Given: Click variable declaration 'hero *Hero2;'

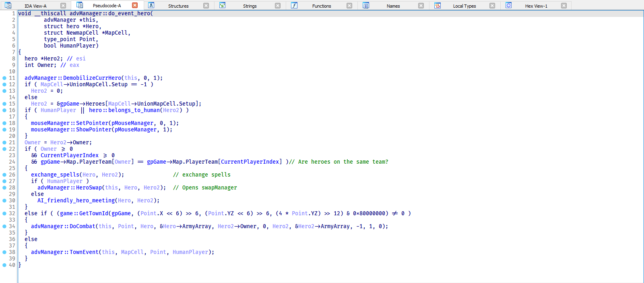Looking at the screenshot, I should tap(44, 58).
